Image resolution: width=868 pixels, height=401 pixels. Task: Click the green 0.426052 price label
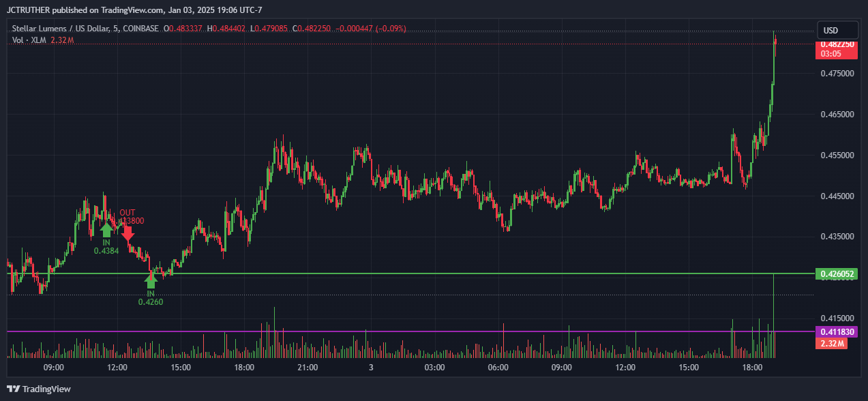tap(836, 274)
